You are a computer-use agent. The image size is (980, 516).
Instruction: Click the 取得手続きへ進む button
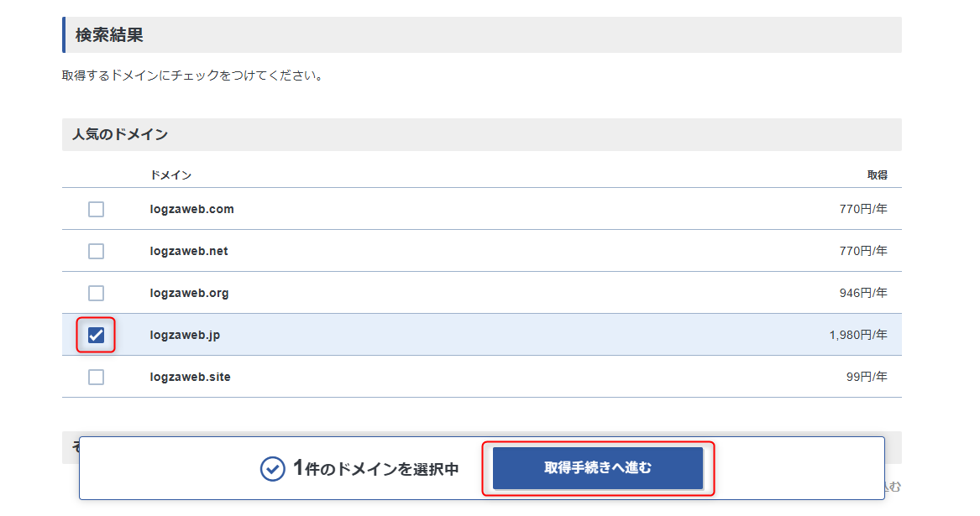tap(597, 468)
